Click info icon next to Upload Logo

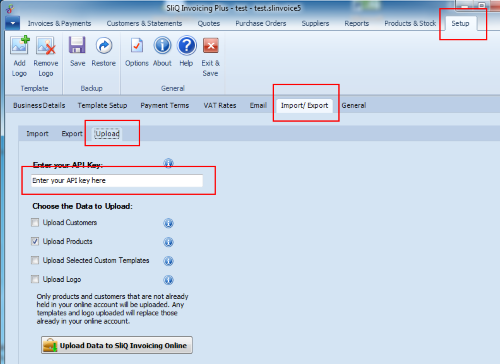tap(168, 280)
